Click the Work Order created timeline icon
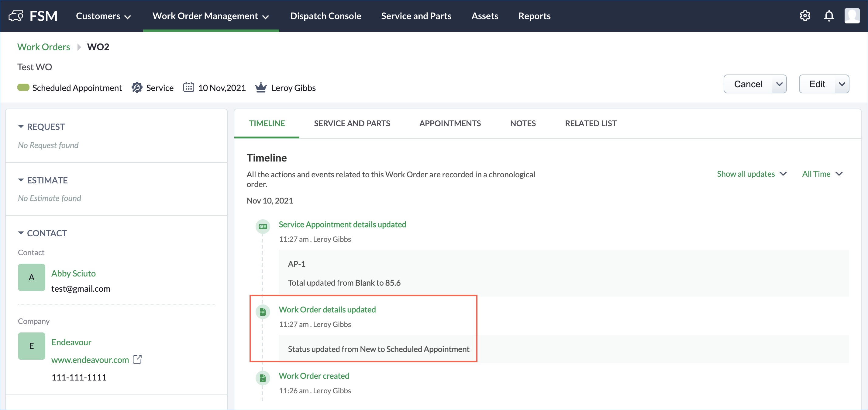This screenshot has width=868, height=410. 263,378
